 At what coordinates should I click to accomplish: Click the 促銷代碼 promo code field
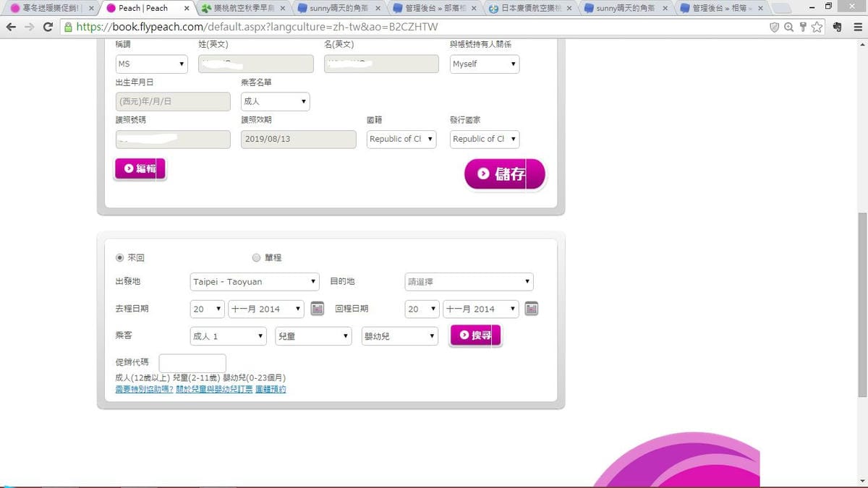coord(192,363)
